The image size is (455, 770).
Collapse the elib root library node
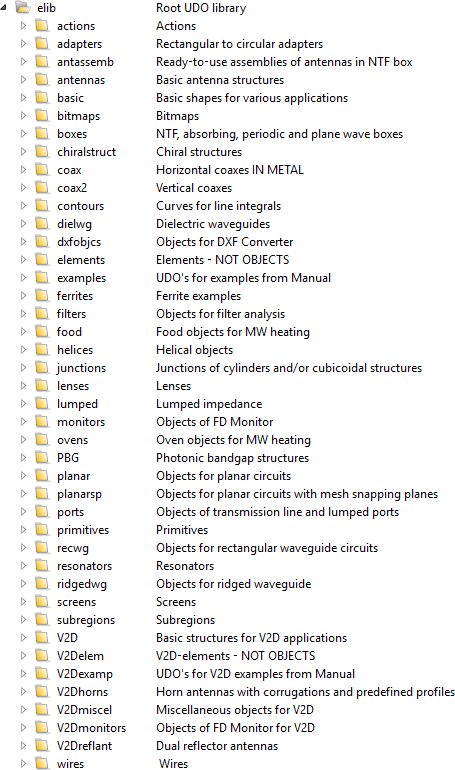pos(4,8)
